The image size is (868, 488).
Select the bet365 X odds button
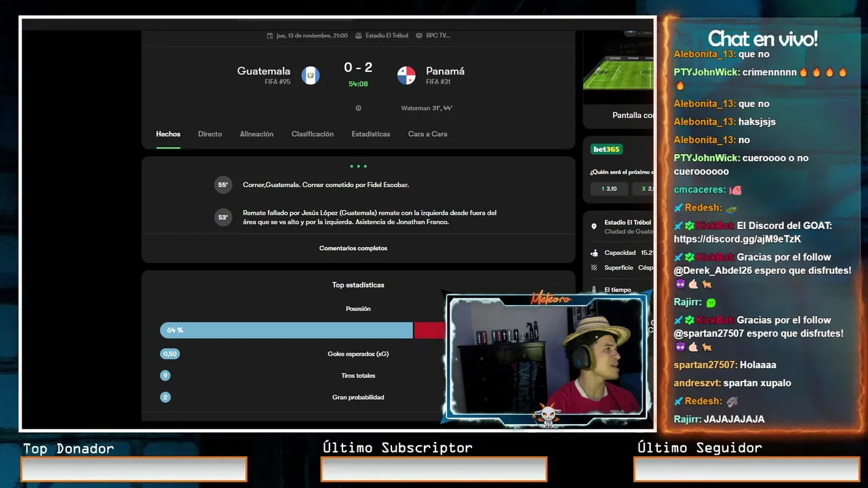(644, 188)
